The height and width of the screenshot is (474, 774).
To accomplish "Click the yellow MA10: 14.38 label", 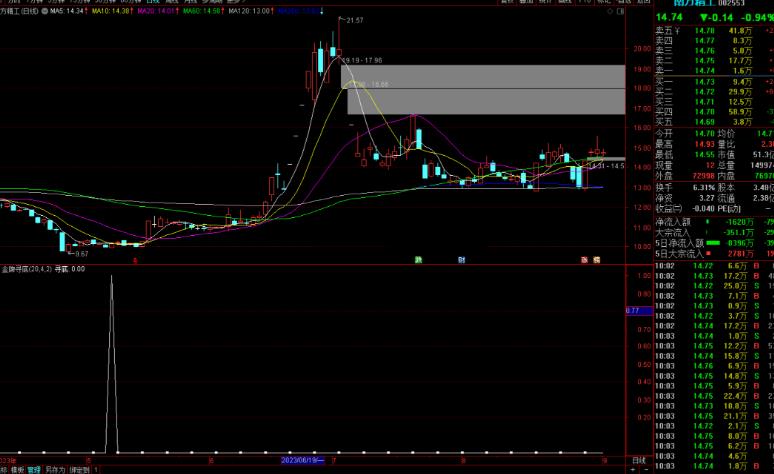I will pos(111,11).
